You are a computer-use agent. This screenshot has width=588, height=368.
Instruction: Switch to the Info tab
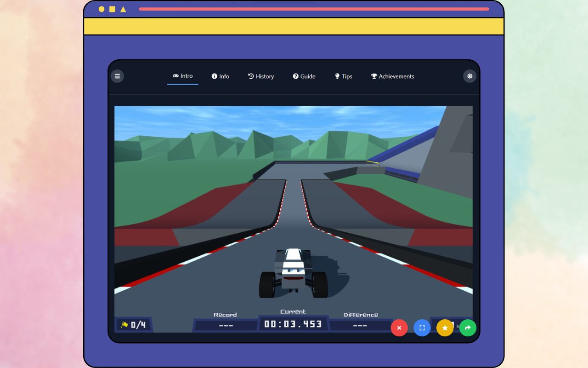[x=220, y=76]
